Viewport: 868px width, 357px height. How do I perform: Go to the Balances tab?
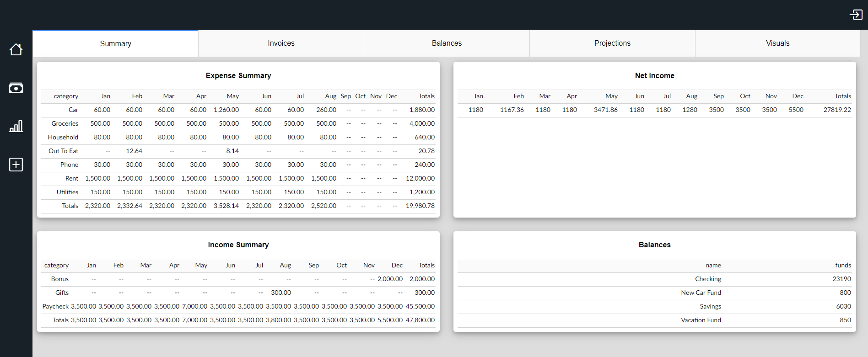point(447,43)
